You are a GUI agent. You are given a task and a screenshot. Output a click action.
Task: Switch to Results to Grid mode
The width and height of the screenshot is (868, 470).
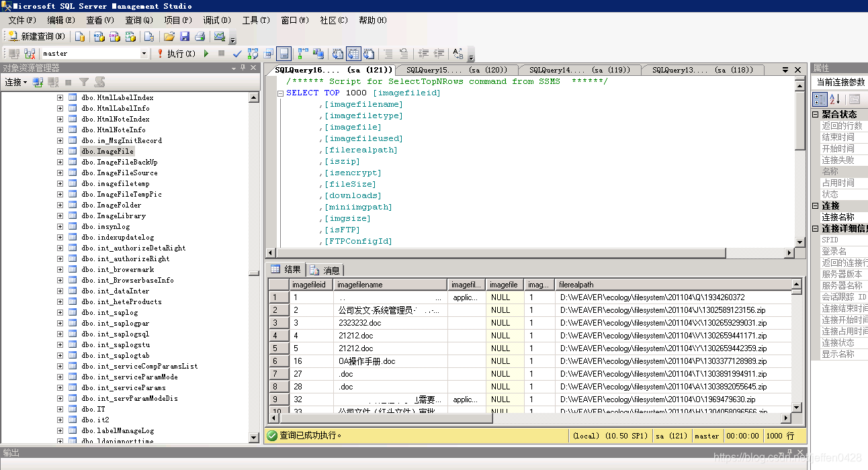tap(353, 54)
